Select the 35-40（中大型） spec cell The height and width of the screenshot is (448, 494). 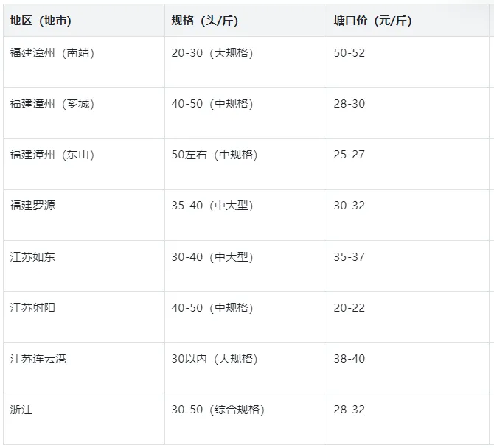tap(212, 206)
